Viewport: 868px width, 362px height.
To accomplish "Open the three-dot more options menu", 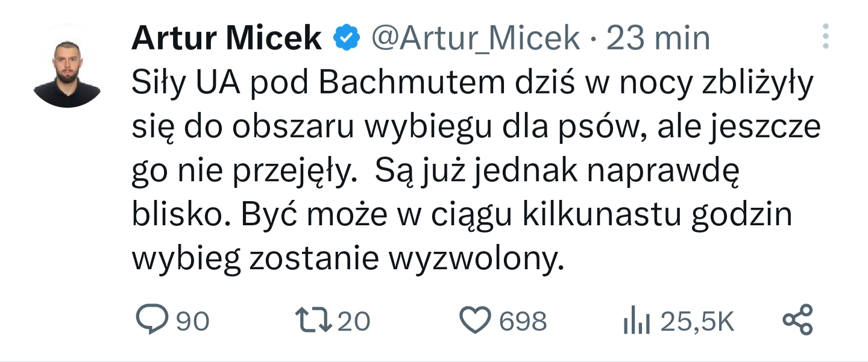I will (x=826, y=37).
